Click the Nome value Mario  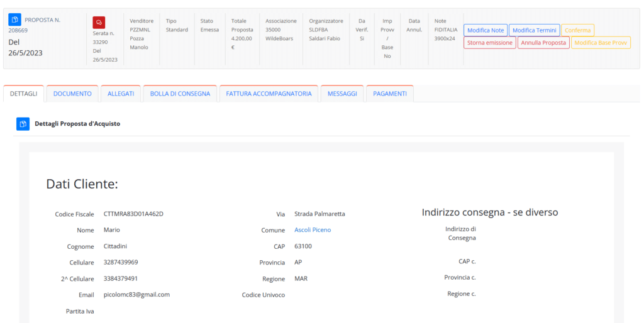[x=112, y=230]
